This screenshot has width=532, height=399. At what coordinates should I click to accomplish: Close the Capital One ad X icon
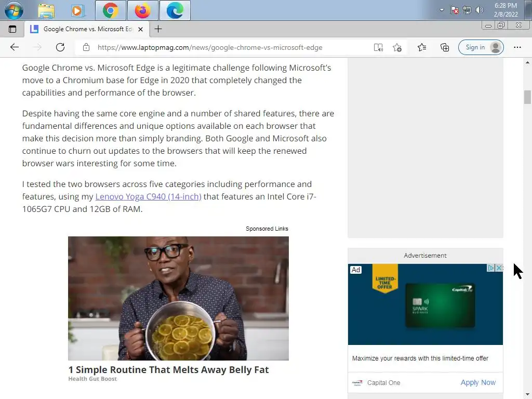click(x=499, y=268)
